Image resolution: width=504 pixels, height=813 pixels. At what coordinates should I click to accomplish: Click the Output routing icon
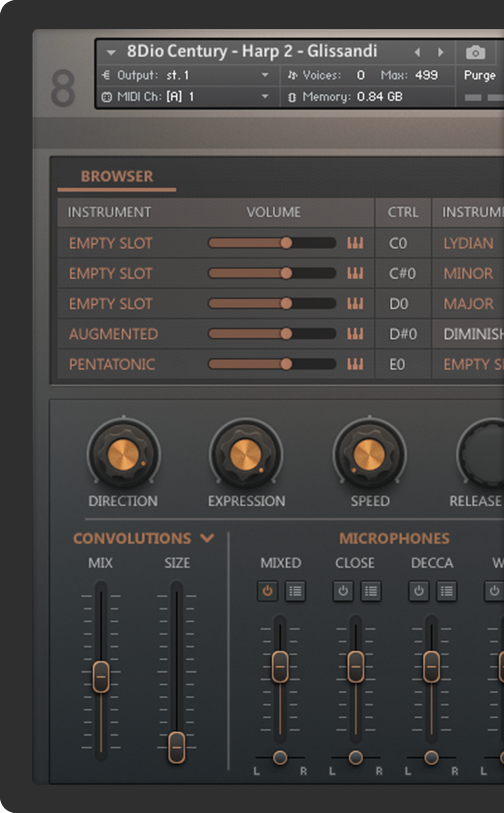(x=106, y=75)
